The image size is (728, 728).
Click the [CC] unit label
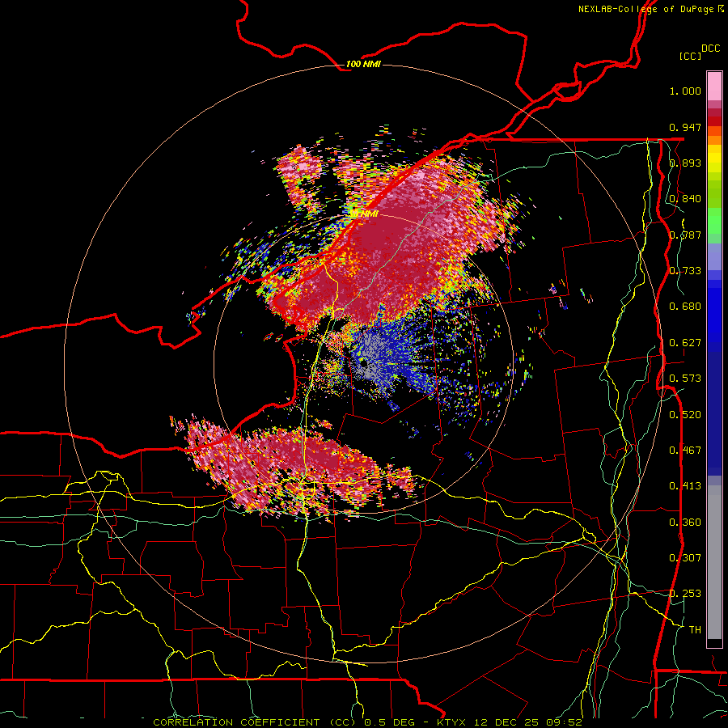pos(690,56)
